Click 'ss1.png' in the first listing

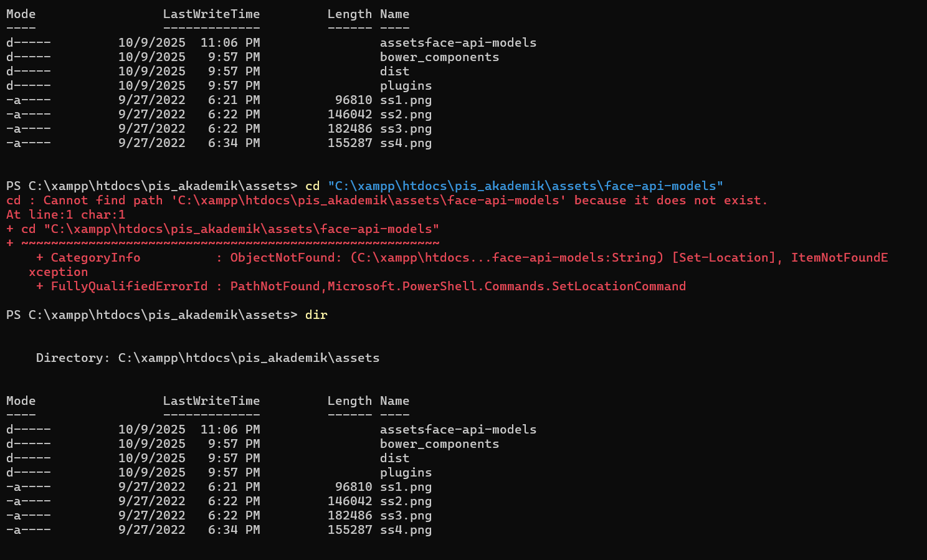pyautogui.click(x=406, y=100)
